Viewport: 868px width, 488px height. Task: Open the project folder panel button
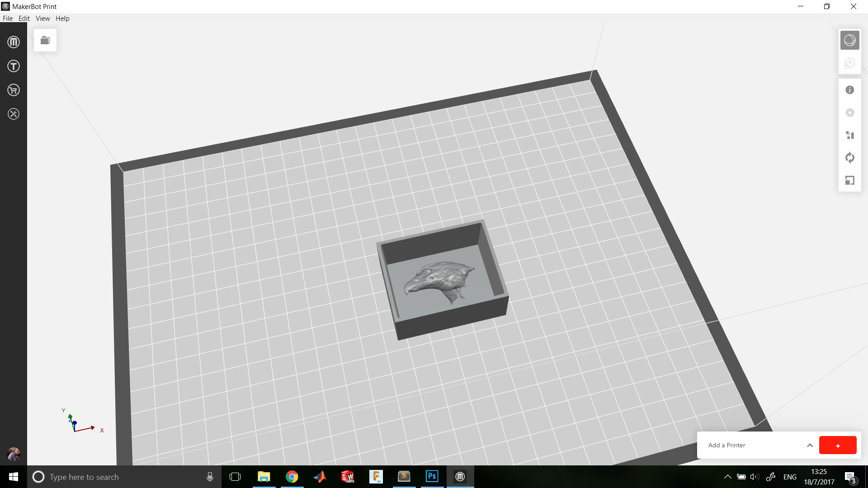45,40
